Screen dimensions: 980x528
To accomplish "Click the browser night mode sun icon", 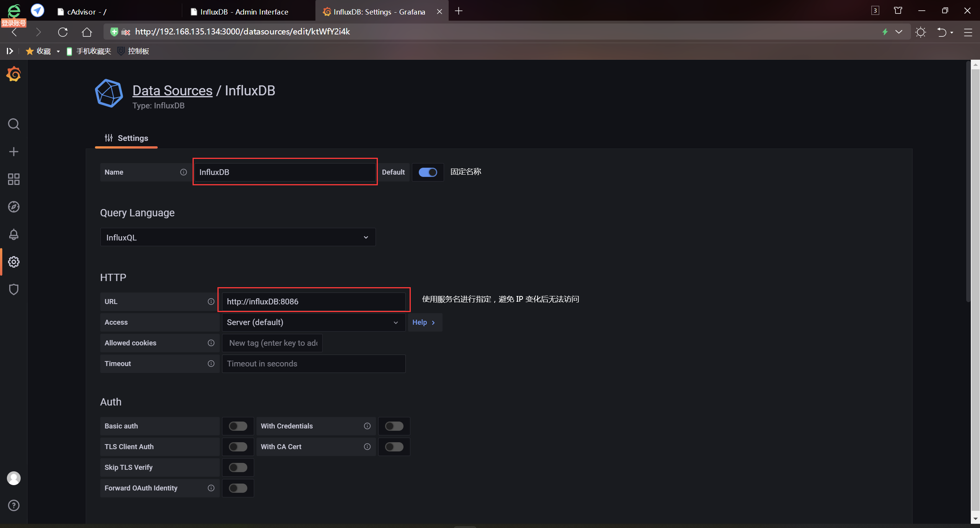I will coord(921,32).
